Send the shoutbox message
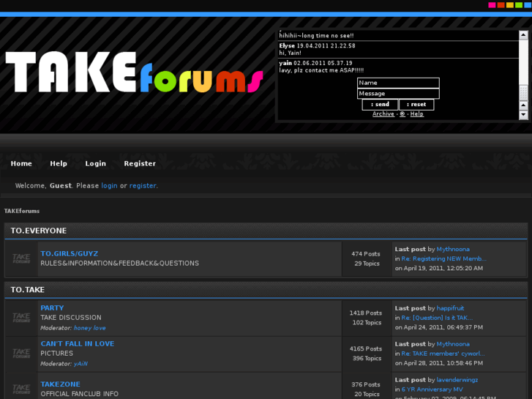Image resolution: width=532 pixels, height=399 pixels. click(x=380, y=105)
